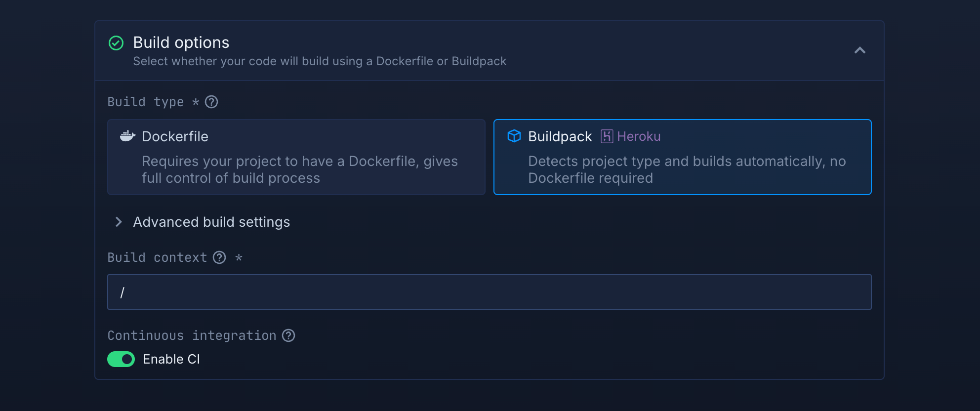Click the Buildpack cube icon
980x411 pixels.
514,136
